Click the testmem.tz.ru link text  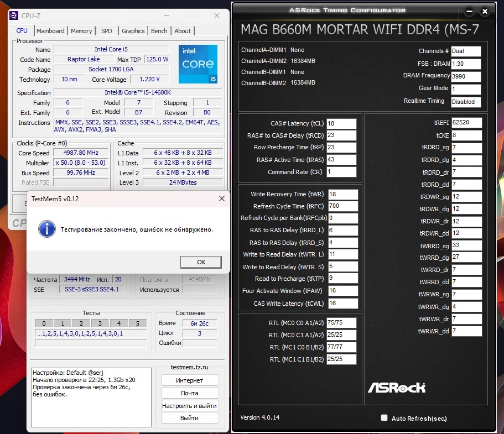(189, 367)
